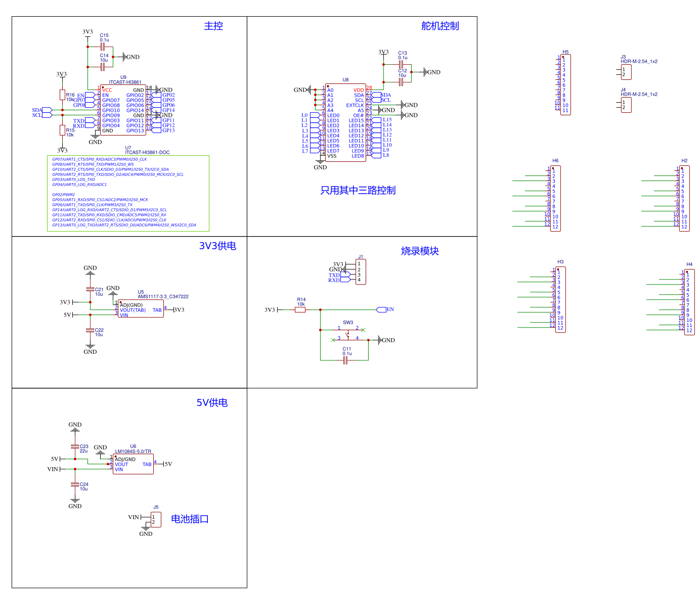Click the AMS1117-3.3_C347222 part label
Image resolution: width=700 pixels, height=593 pixels.
(163, 297)
